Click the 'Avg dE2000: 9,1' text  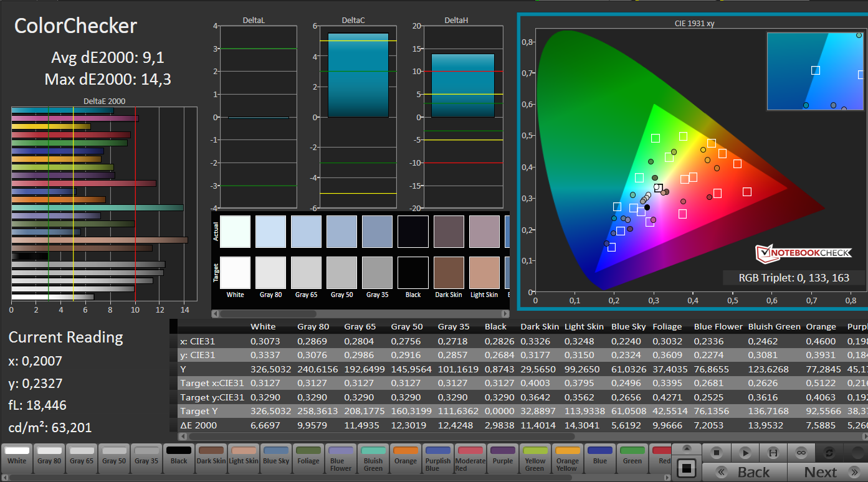[x=107, y=58]
